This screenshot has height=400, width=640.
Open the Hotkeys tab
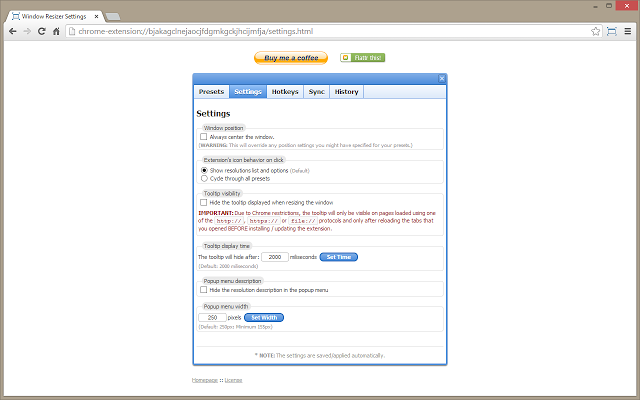click(x=285, y=92)
